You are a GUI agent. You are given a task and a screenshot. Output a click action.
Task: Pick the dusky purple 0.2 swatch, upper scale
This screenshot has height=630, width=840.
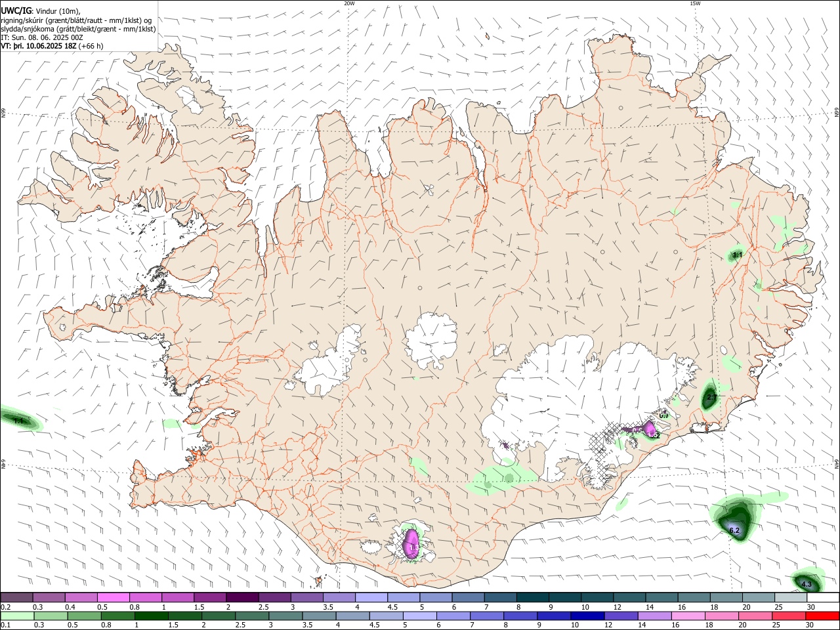(16, 597)
